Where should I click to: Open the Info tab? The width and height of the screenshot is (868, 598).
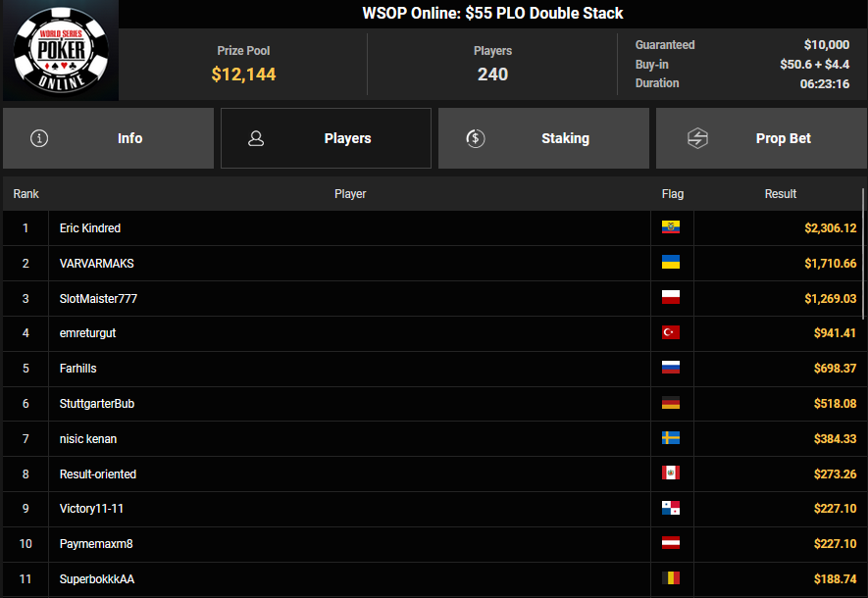tap(109, 138)
